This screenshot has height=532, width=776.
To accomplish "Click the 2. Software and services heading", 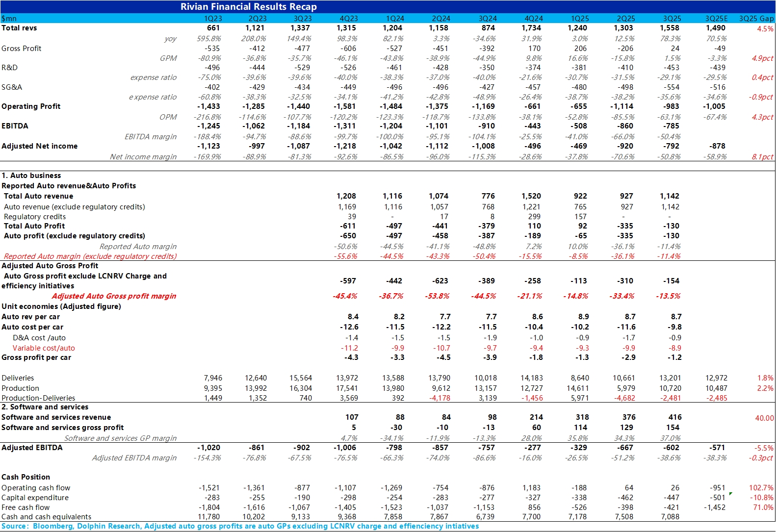I will pos(45,407).
